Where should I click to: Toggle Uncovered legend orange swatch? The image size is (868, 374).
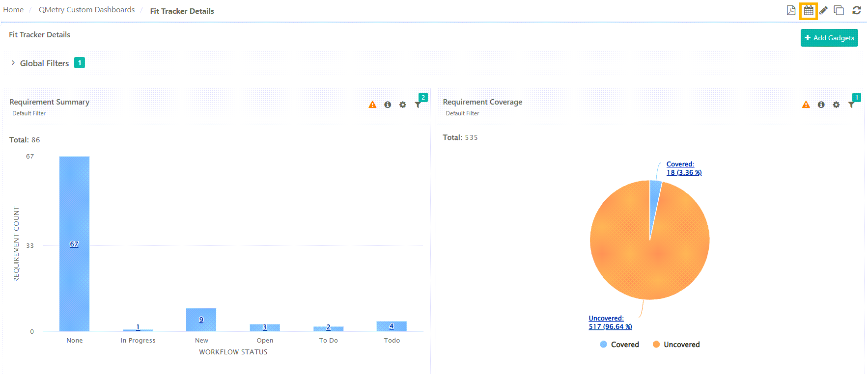point(656,345)
